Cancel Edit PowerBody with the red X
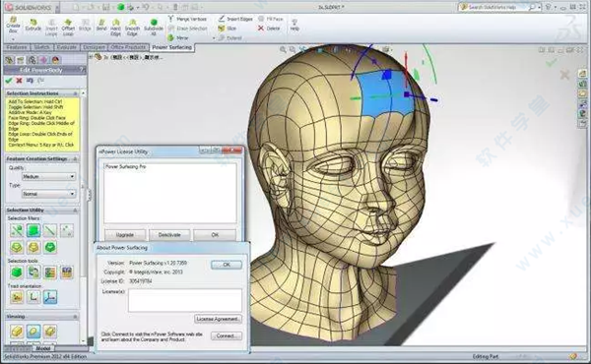 (x=20, y=80)
